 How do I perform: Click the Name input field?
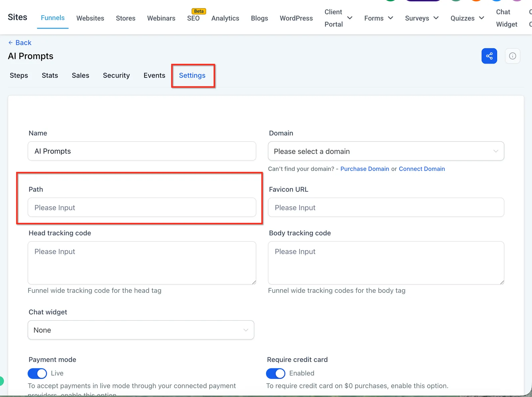coord(142,151)
